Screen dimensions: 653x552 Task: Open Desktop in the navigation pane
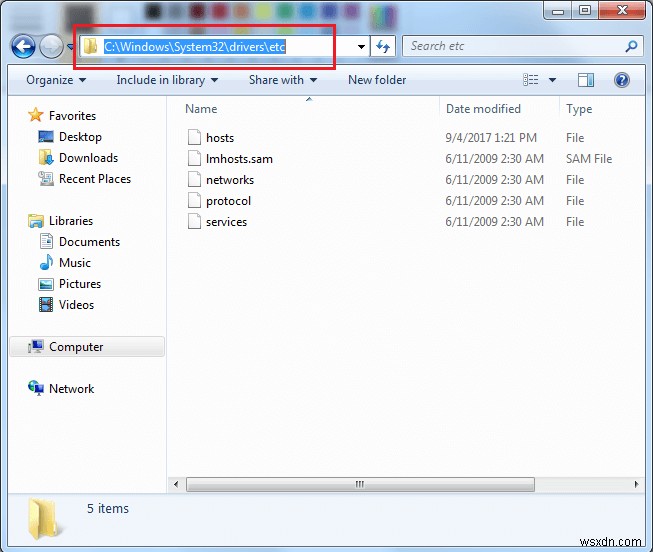(80, 137)
